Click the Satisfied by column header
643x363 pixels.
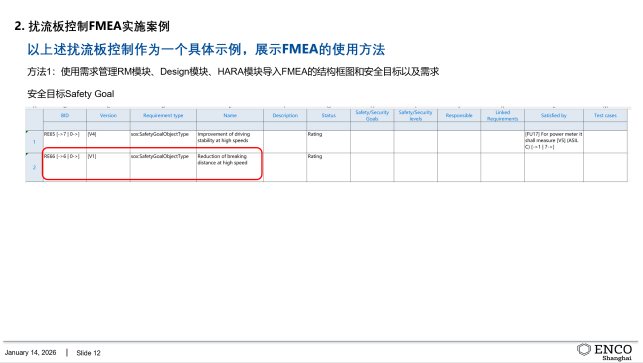point(554,115)
